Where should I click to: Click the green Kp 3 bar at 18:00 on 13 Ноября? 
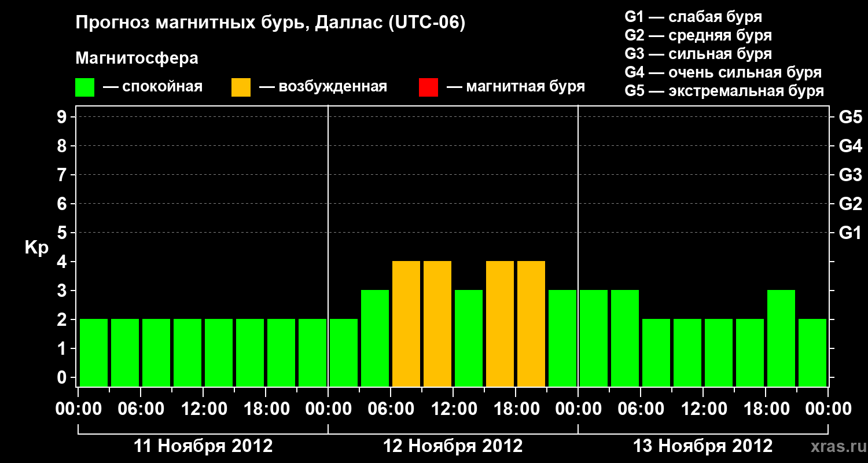(x=781, y=338)
